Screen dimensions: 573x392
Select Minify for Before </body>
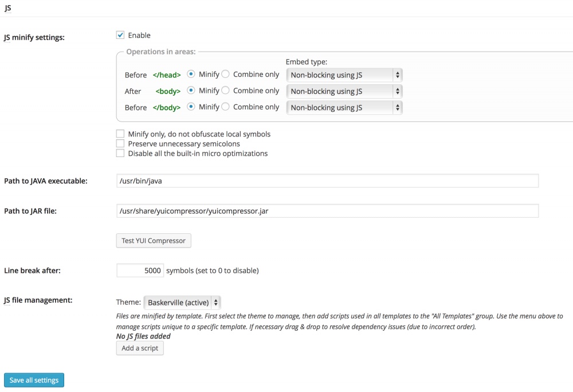click(191, 107)
